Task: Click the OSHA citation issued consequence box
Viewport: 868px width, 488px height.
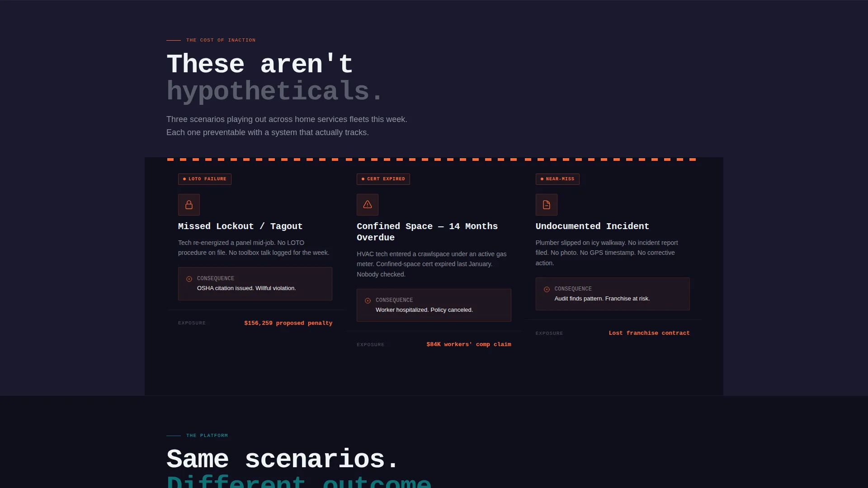Action: (255, 284)
